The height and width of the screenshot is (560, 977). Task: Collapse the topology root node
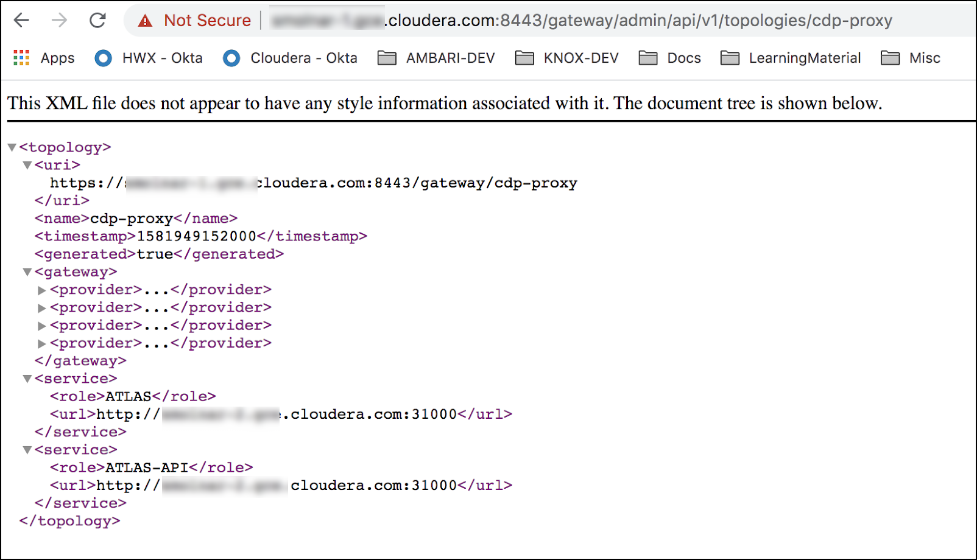pos(12,147)
